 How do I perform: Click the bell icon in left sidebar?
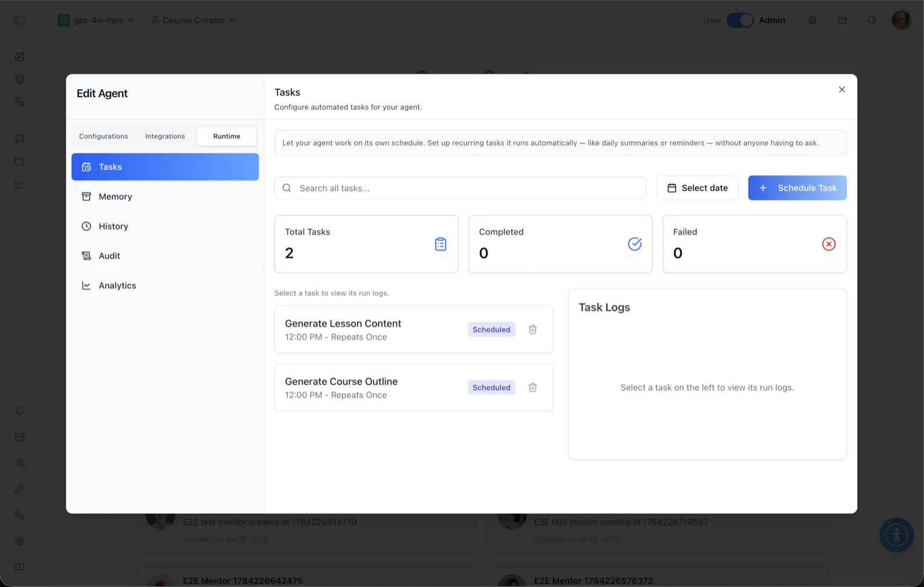click(x=20, y=411)
